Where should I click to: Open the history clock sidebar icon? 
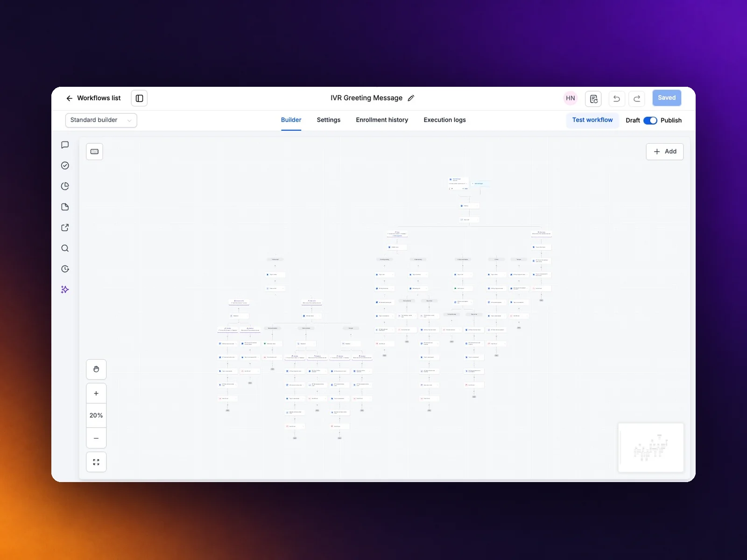pos(65,269)
